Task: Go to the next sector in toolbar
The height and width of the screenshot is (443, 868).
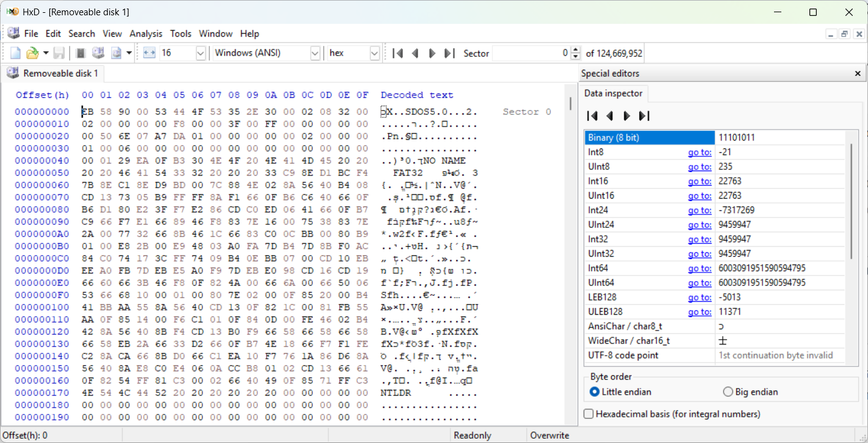Action: click(432, 53)
